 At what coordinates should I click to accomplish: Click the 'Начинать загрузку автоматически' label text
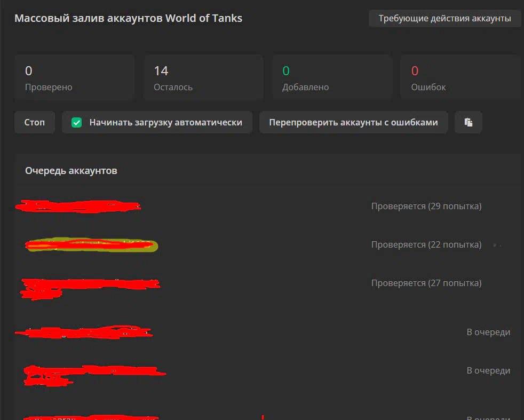(x=166, y=123)
